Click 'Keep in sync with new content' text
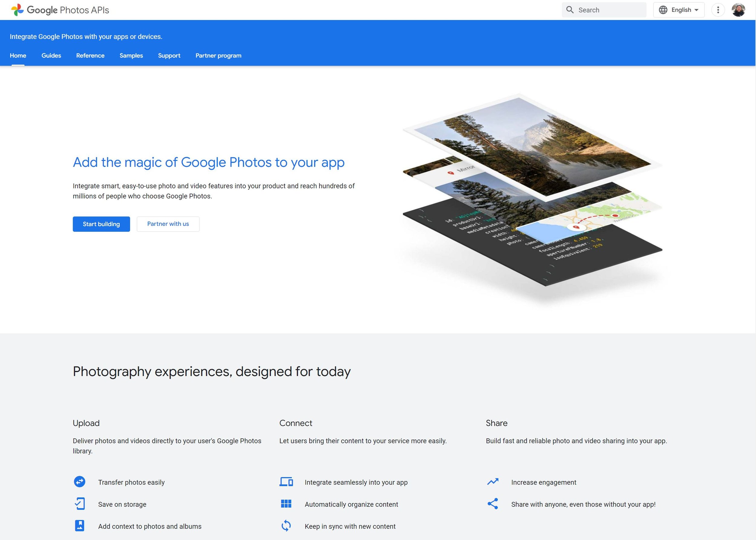 (350, 526)
